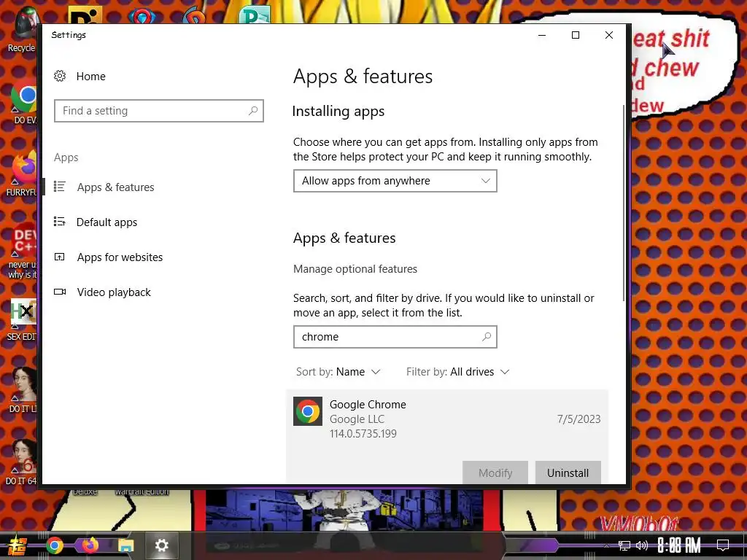Click the Google Chrome app icon
Viewport: 747px width, 560px height.
308,411
